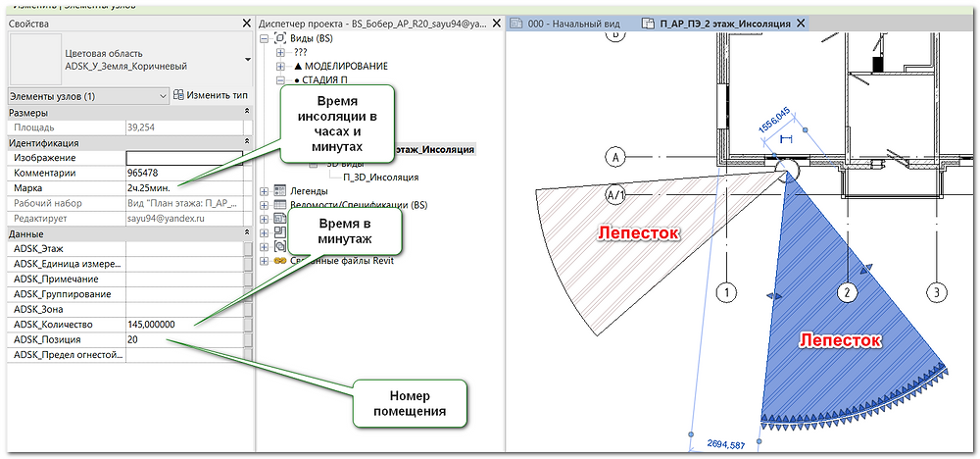Image resolution: width=980 pixels, height=459 pixels.
Task: Click grid bubble 3 on the plan
Action: pyautogui.click(x=936, y=291)
